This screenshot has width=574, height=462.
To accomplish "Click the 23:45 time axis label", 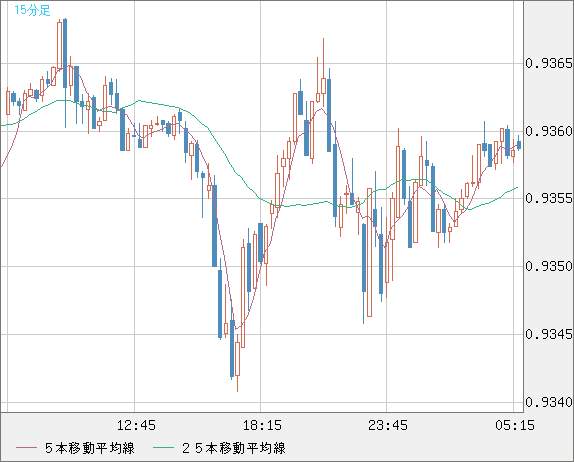I will click(x=388, y=425).
